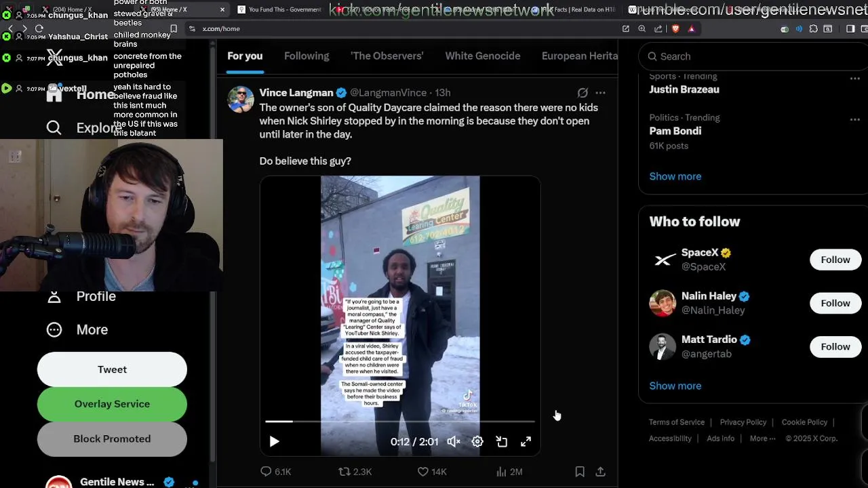This screenshot has height=488, width=868.
Task: Open Cookie Policy link
Action: point(804,422)
